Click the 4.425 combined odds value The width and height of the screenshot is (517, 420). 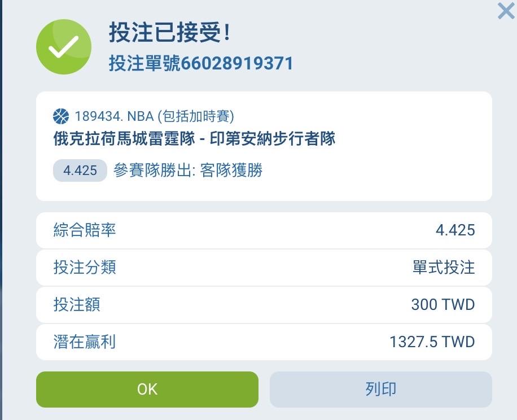(x=455, y=230)
